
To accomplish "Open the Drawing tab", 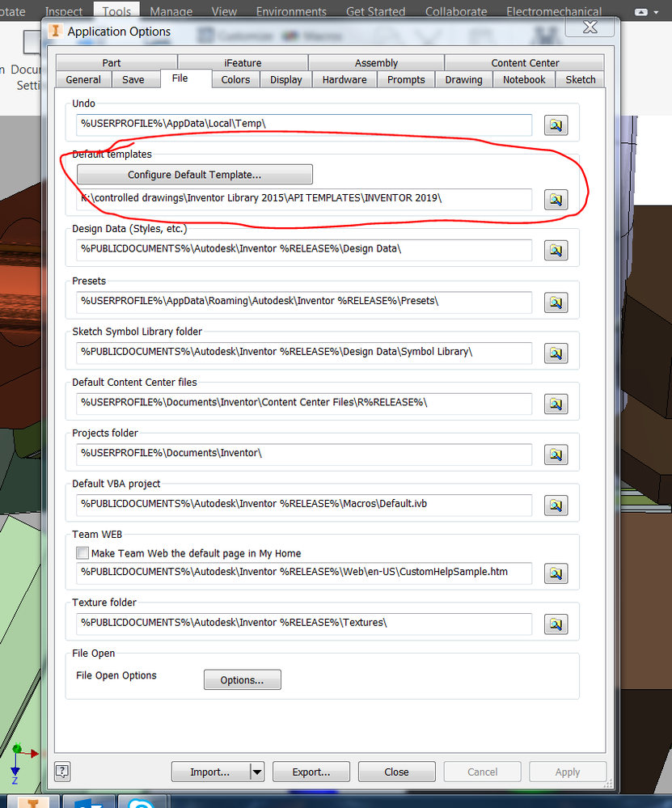I will coord(464,80).
